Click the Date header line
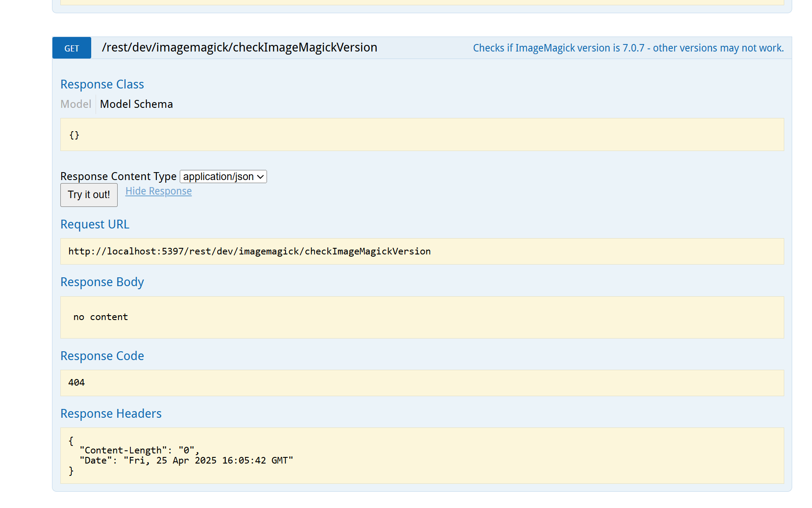The width and height of the screenshot is (812, 508). coord(186,460)
